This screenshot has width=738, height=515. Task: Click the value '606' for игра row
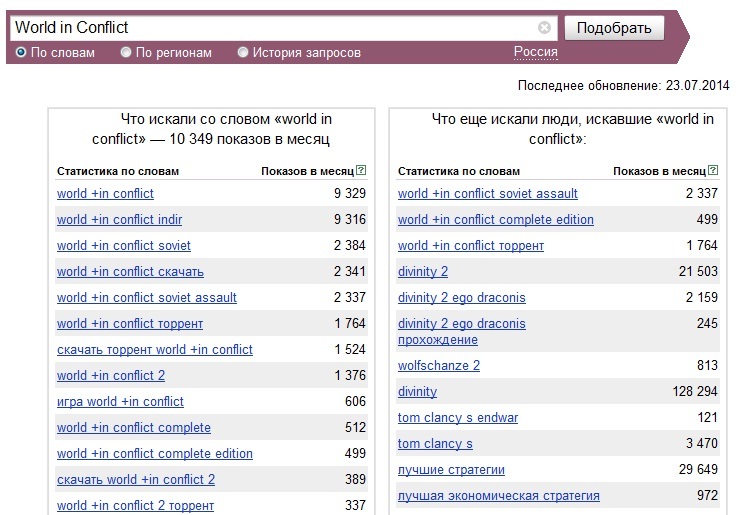pyautogui.click(x=355, y=401)
